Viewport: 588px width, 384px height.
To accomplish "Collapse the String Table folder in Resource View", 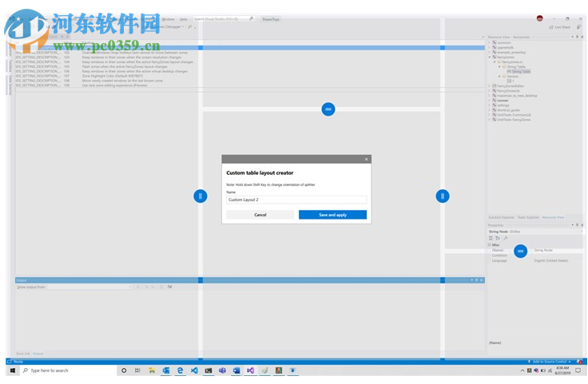I will 499,67.
